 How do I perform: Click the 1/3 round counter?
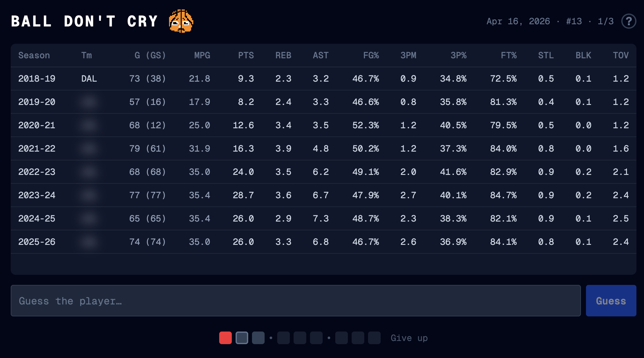pos(606,21)
